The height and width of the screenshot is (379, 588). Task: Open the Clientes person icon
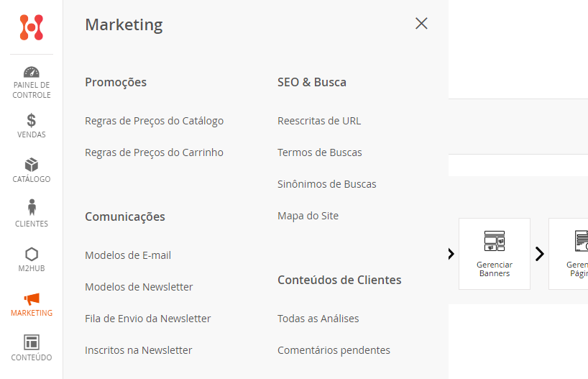point(32,208)
